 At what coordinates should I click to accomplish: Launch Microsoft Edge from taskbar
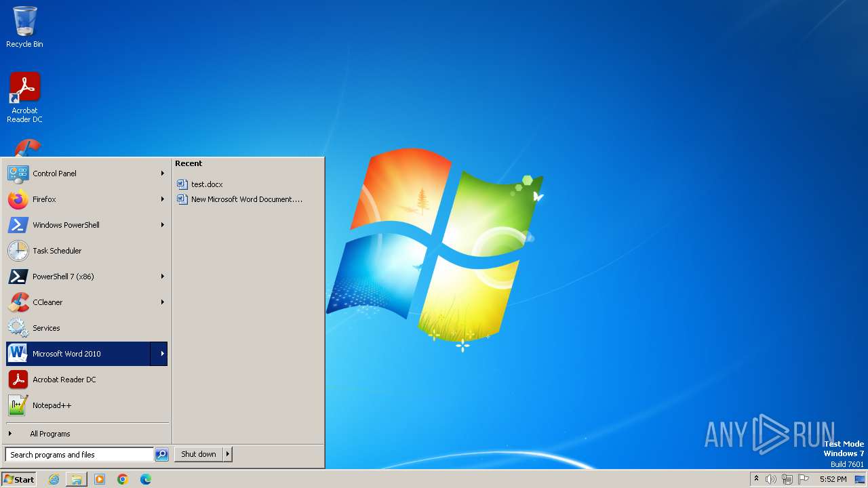coord(146,479)
